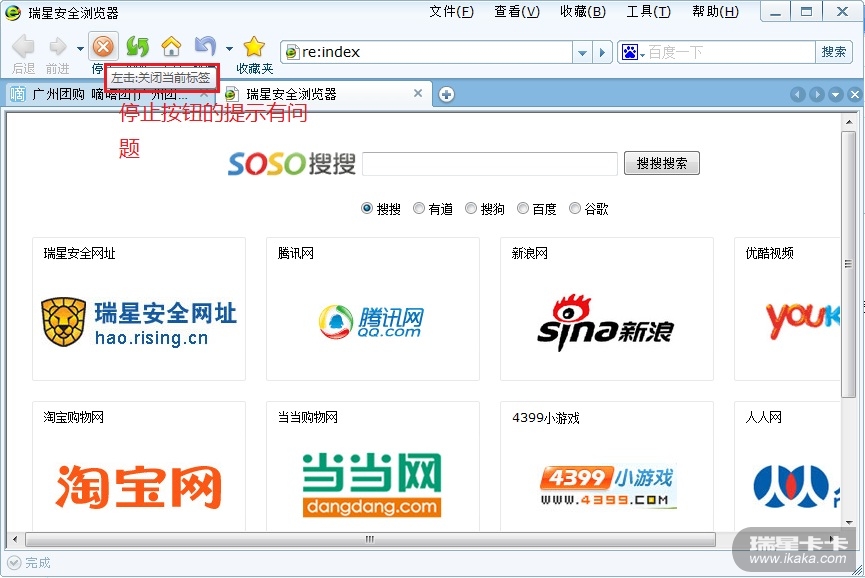The height and width of the screenshot is (578, 865).
Task: Click the Back arrow button
Action: 23,47
